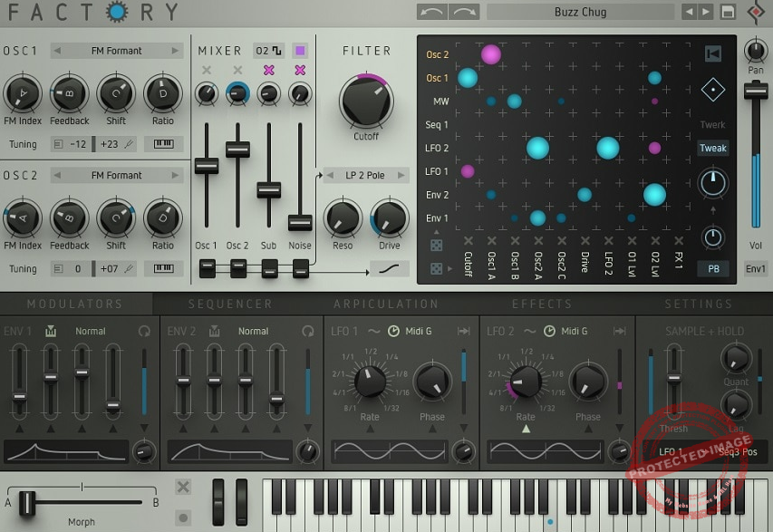Select the next preset arrow

[706, 12]
